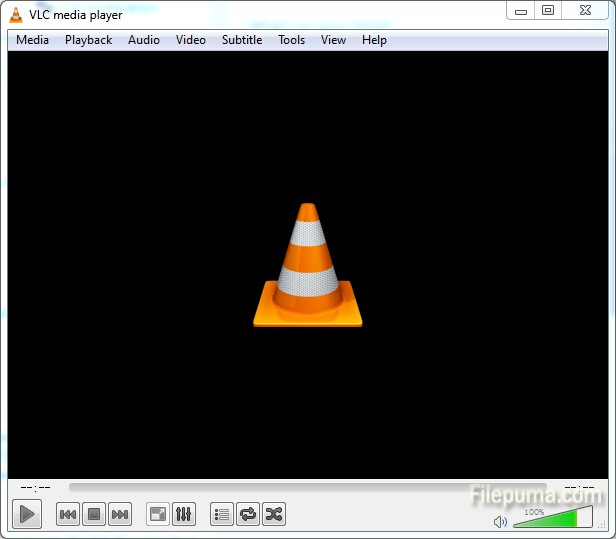Expand the Subtitle menu
Screen dimensions: 616x539
(x=242, y=40)
